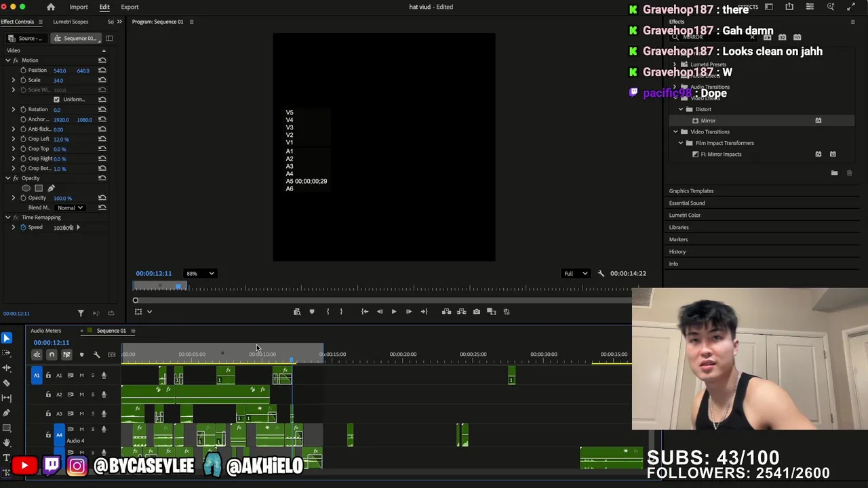The height and width of the screenshot is (488, 868).
Task: Open the Lumetri Scopes tab
Action: point(71,22)
